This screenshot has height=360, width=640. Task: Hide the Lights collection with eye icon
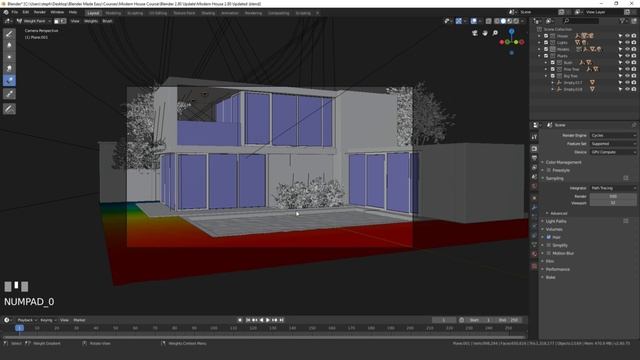point(627,42)
